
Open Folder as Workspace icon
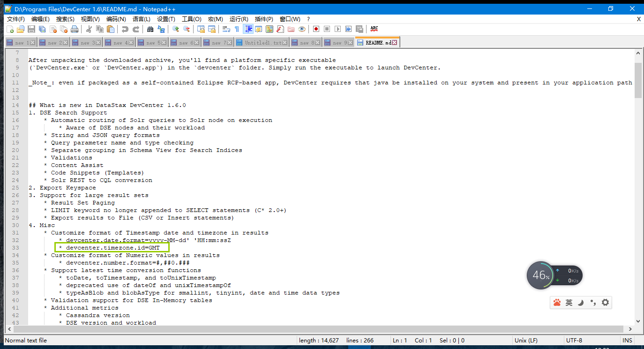tap(291, 29)
